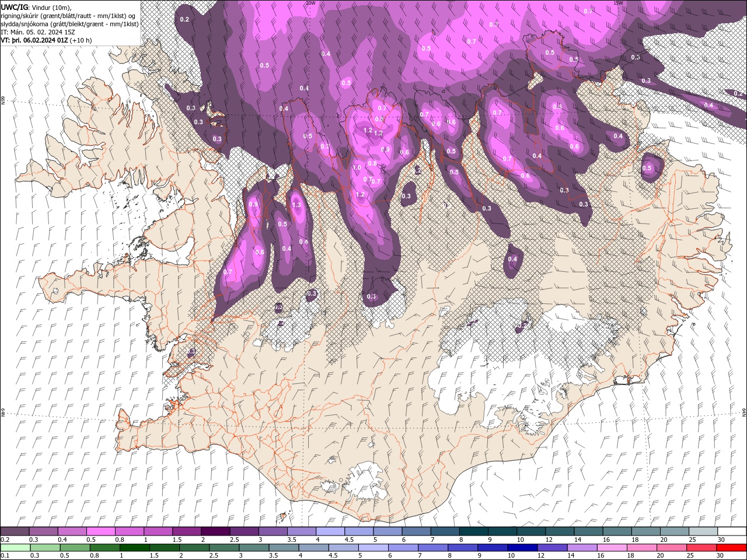Select the darkest green lower swatch between 1 and 1.5
The width and height of the screenshot is (747, 560).
(x=134, y=548)
